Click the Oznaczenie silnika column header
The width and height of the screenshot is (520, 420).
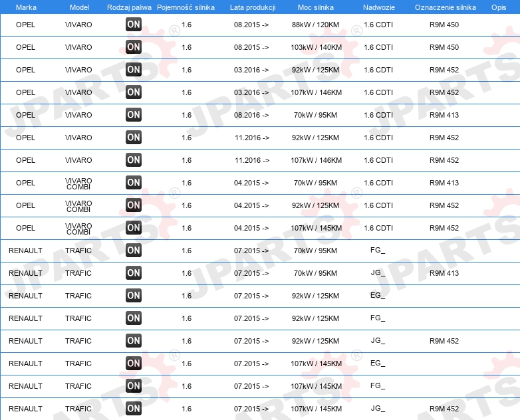[446, 7]
